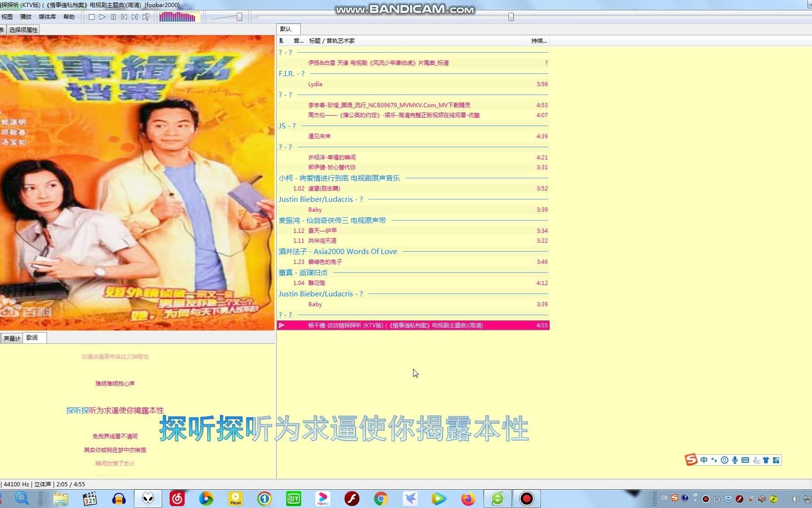Stop playback with the Stop button
The image size is (812, 508).
(x=92, y=17)
